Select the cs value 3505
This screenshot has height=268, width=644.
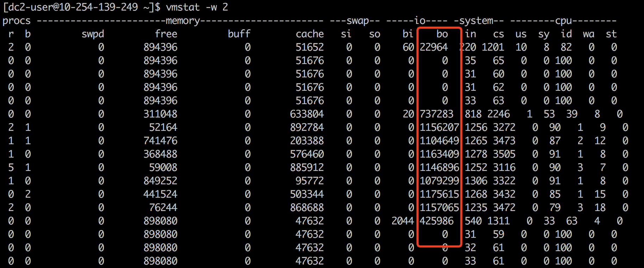click(x=504, y=154)
